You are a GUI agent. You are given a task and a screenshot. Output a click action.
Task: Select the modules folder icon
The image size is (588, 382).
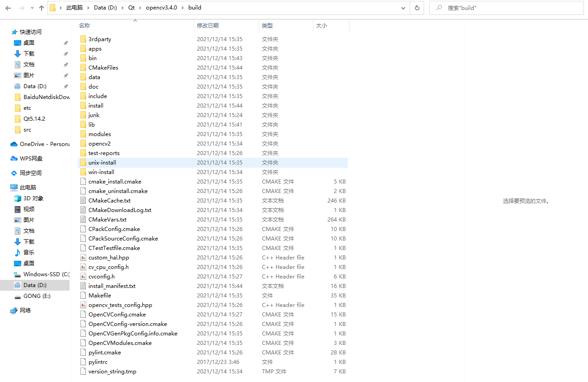click(x=83, y=134)
